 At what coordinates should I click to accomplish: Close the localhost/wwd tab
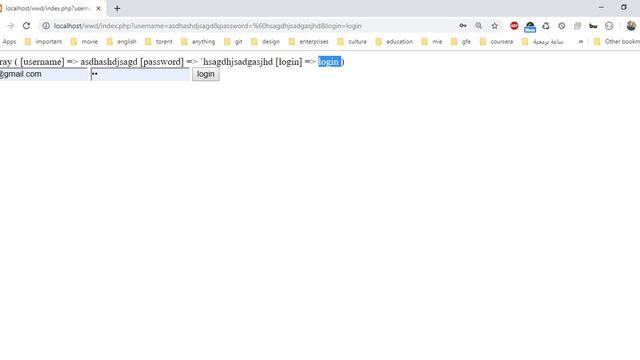click(x=98, y=8)
